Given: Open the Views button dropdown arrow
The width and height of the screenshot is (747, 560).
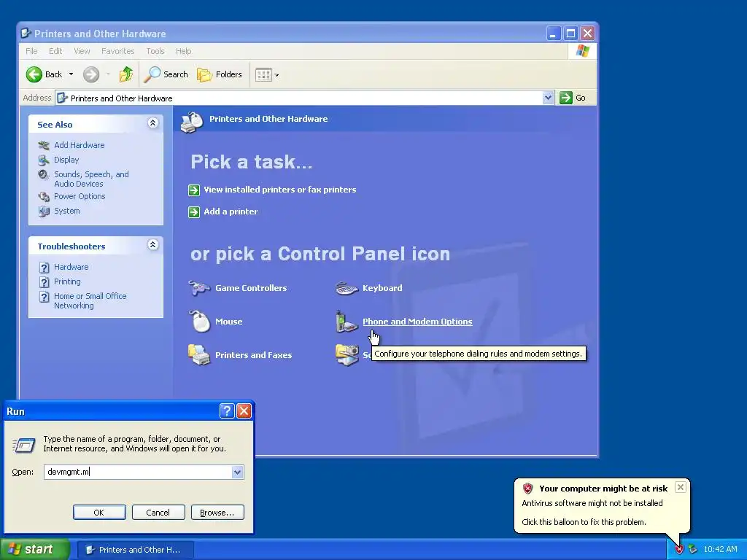Looking at the screenshot, I should click(276, 75).
